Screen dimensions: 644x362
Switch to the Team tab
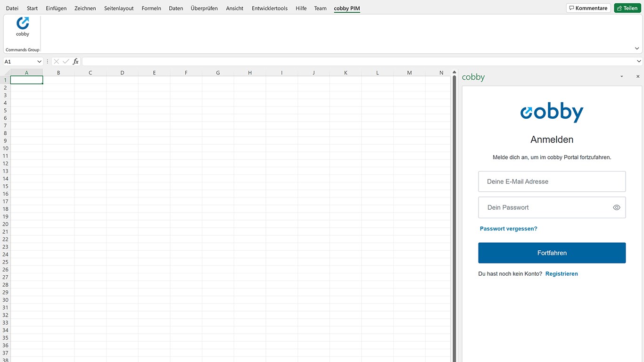click(320, 8)
